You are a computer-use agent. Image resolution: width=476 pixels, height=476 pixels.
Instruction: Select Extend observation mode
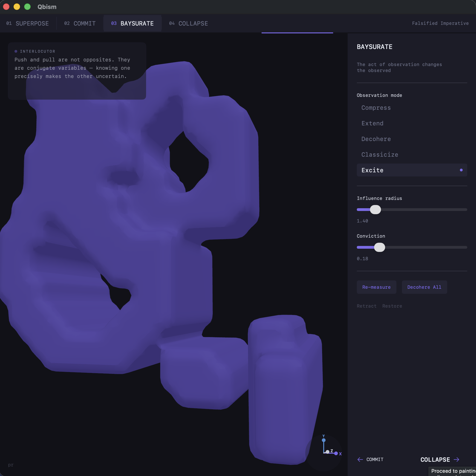[x=372, y=123]
